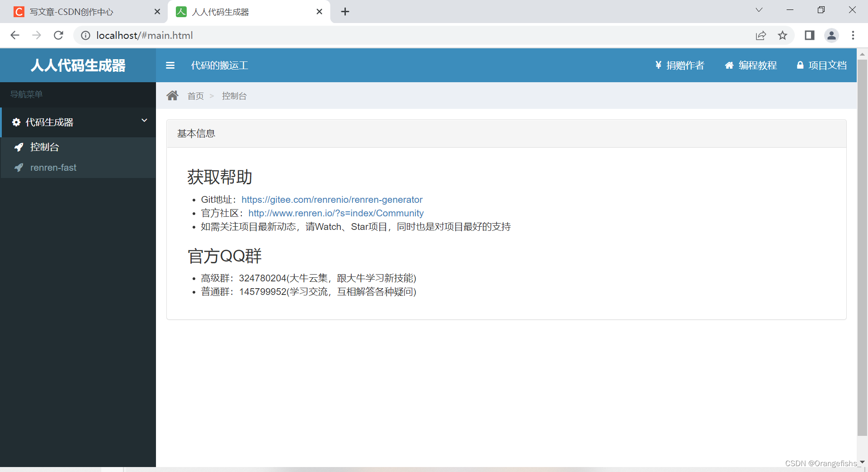Viewport: 868px width, 472px height.
Task: Click the yen icon next to 捐赠作者
Action: coord(658,65)
